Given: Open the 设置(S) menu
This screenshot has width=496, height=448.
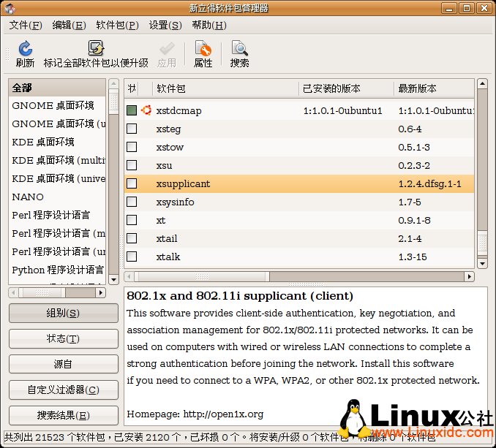Looking at the screenshot, I should [165, 25].
